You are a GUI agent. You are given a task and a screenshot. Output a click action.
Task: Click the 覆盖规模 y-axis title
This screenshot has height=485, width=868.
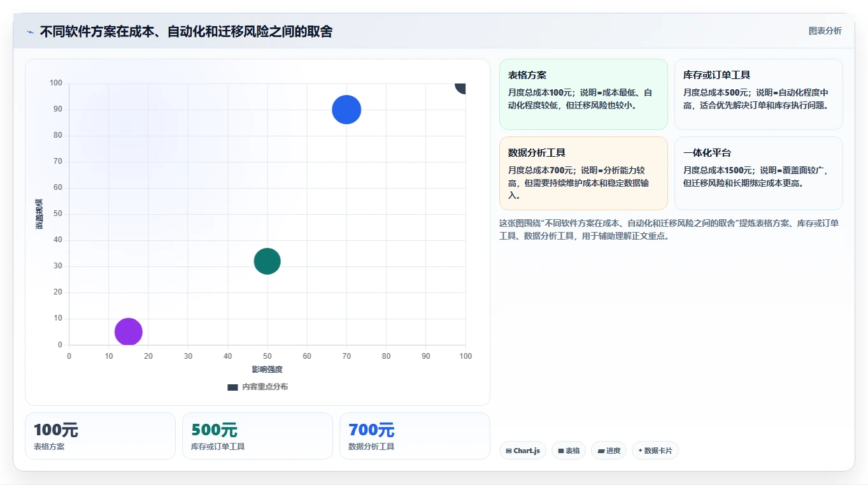[x=39, y=214]
